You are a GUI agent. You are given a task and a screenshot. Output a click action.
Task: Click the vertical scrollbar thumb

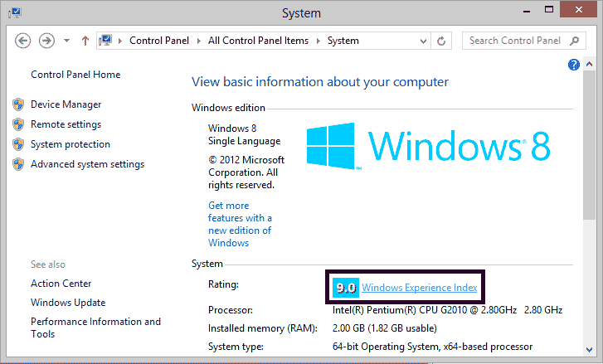589,145
